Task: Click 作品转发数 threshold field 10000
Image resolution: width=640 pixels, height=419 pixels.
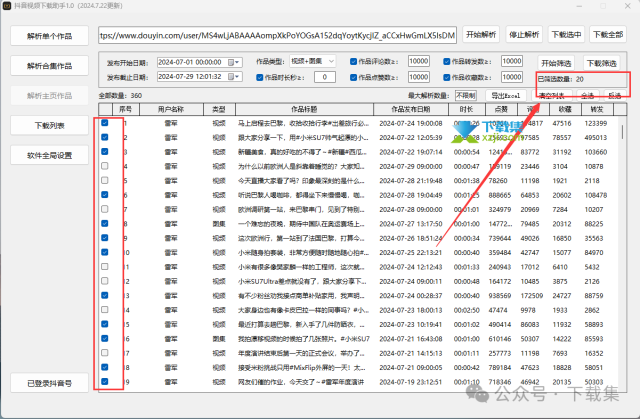Action: tap(512, 61)
